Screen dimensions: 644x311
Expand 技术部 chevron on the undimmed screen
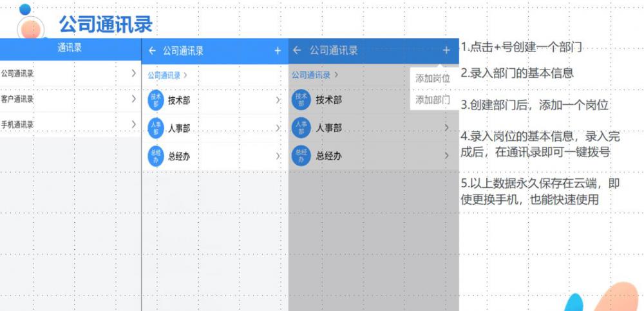pyautogui.click(x=278, y=100)
